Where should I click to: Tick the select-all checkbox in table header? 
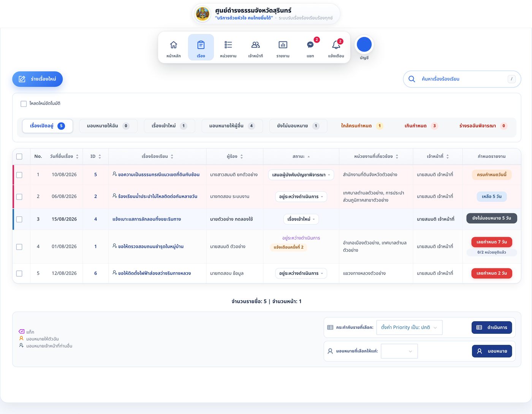[19, 156]
